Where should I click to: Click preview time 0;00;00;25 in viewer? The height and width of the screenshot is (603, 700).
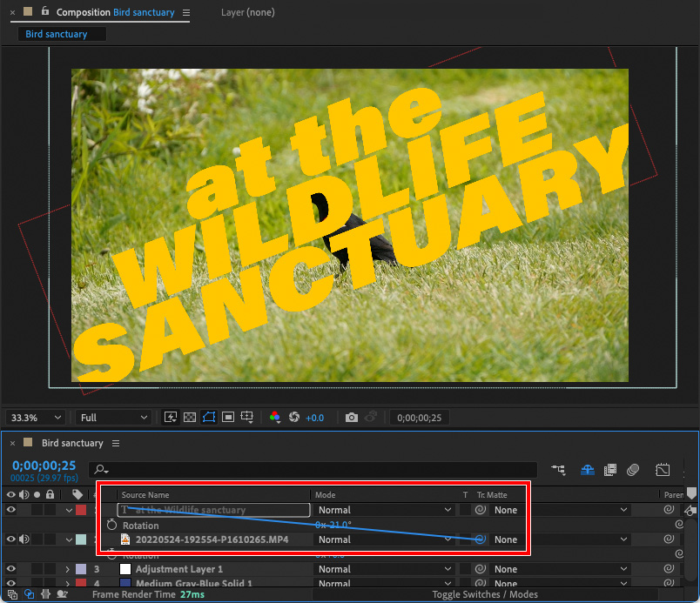click(419, 418)
